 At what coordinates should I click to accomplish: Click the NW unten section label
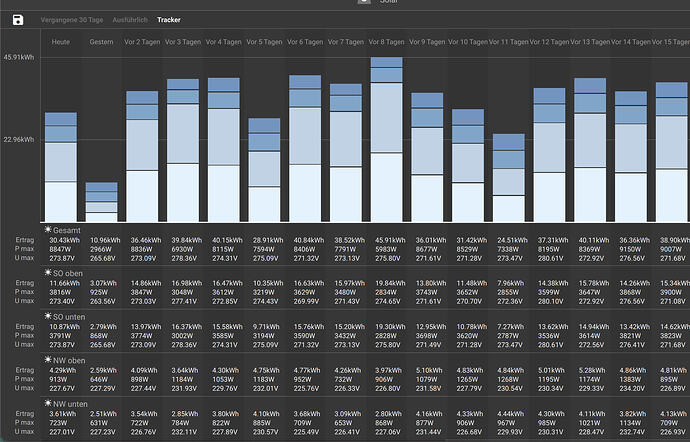coord(70,404)
